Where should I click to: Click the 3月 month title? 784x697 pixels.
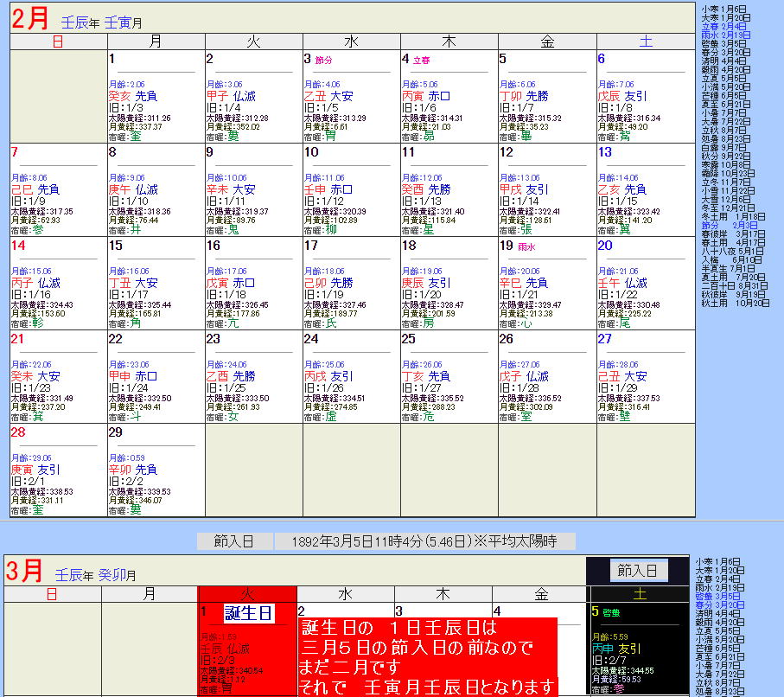point(26,572)
